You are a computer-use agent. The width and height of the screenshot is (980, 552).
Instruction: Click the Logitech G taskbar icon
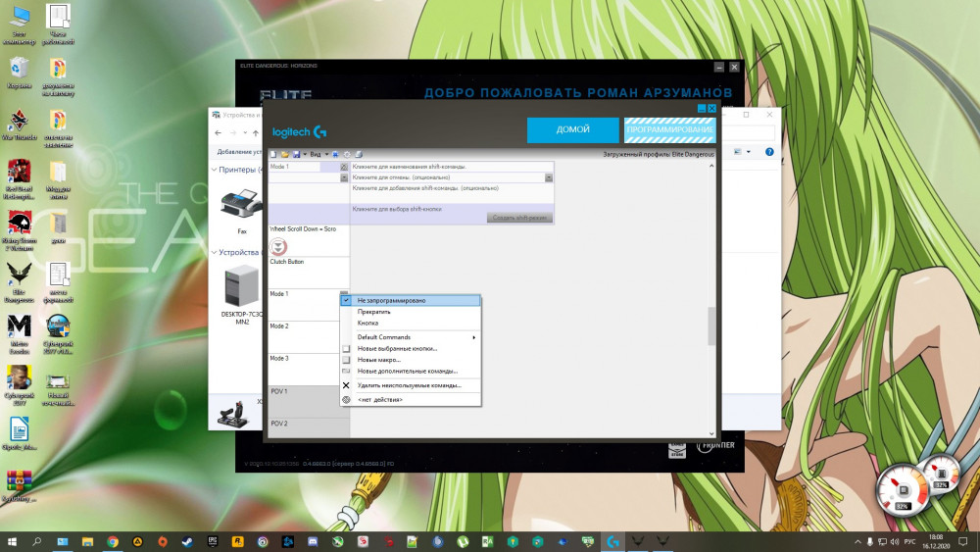pos(612,541)
